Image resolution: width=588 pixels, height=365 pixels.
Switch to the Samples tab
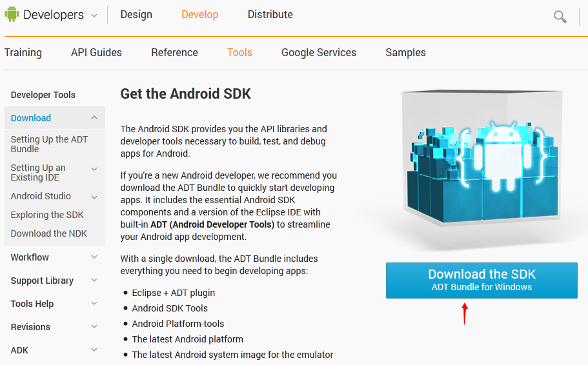click(x=406, y=52)
